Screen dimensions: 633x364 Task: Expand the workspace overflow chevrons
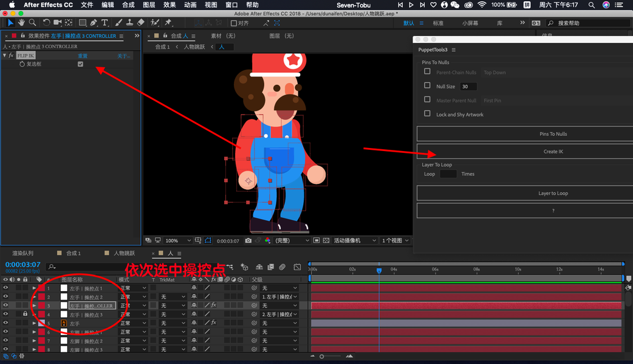click(x=522, y=22)
